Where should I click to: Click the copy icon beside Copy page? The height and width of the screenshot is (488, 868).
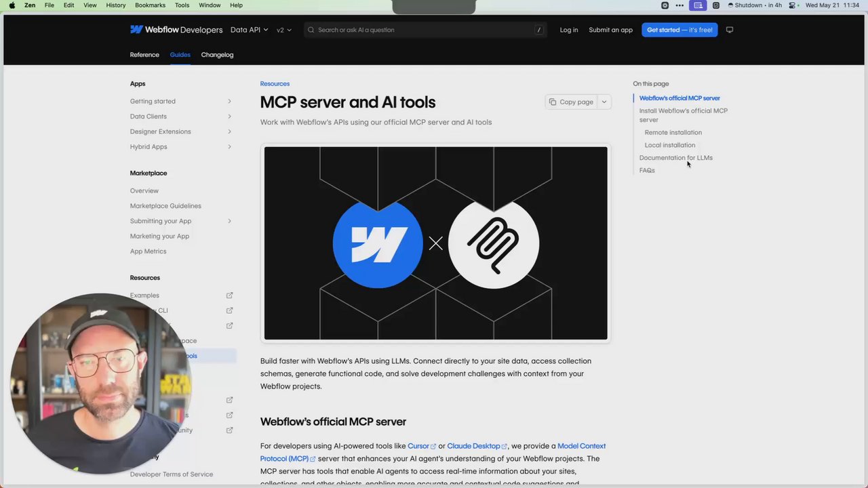(x=553, y=102)
